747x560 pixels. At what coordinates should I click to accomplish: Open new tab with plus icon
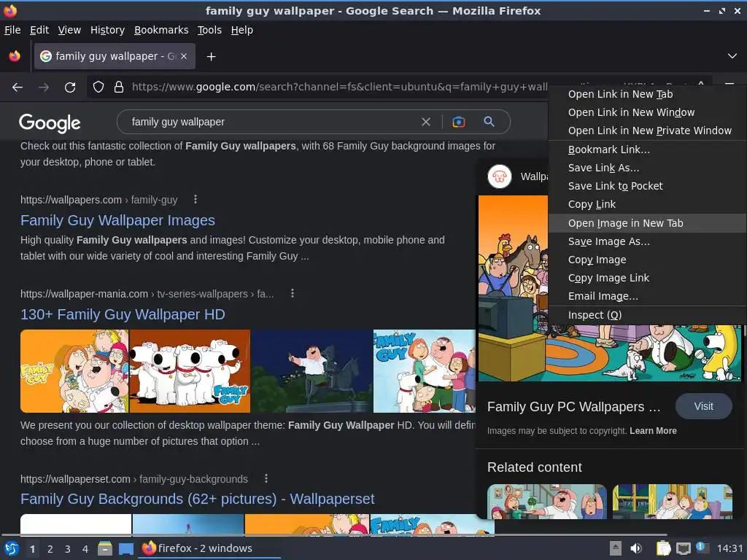[x=211, y=57]
